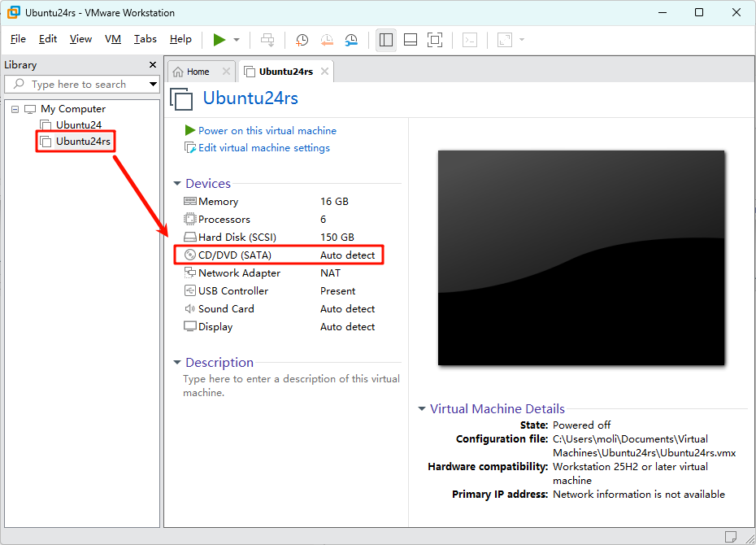Click the CD/DVD (SATA) device
Image resolution: width=756 pixels, height=545 pixels.
tap(280, 255)
